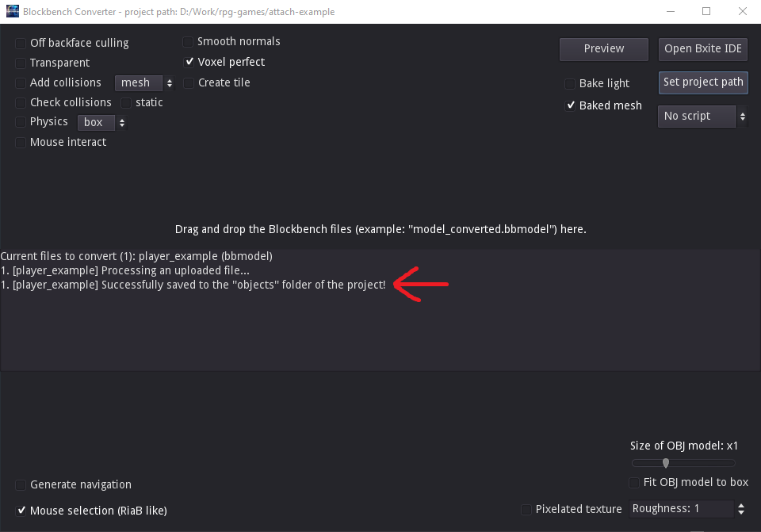Click the 'Successfully saved to the "objects" folder' line
Screen dimensions: 761x532
pyautogui.click(x=193, y=285)
